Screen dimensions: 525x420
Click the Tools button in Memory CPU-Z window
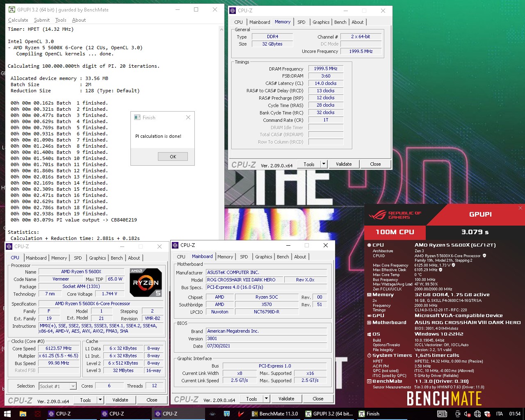[309, 164]
